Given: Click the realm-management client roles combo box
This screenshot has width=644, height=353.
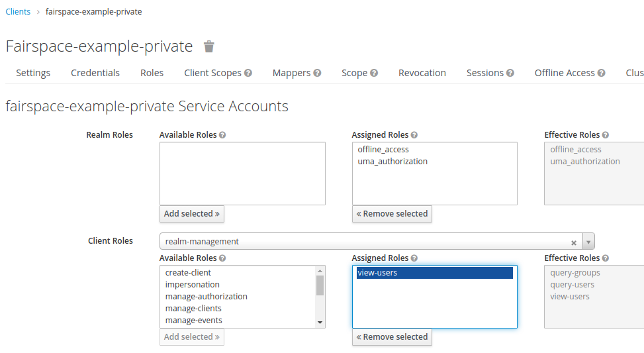Looking at the screenshot, I should click(x=364, y=242).
